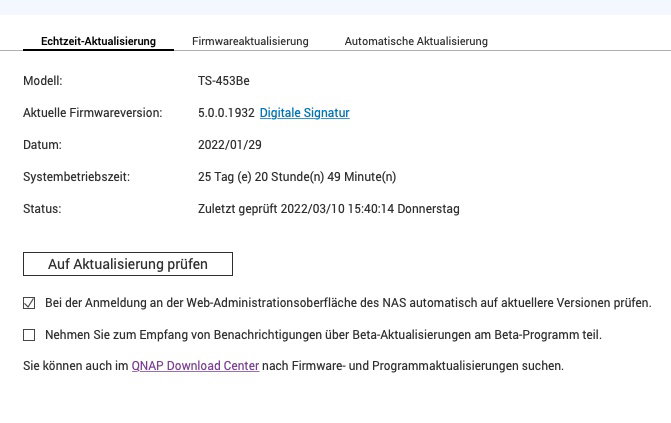Open the Firmwareaktualisierung tab
The width and height of the screenshot is (671, 423).
tap(250, 41)
